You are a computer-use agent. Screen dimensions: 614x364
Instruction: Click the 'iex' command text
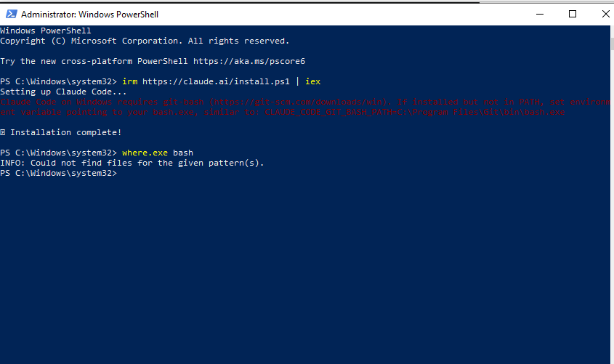[312, 81]
